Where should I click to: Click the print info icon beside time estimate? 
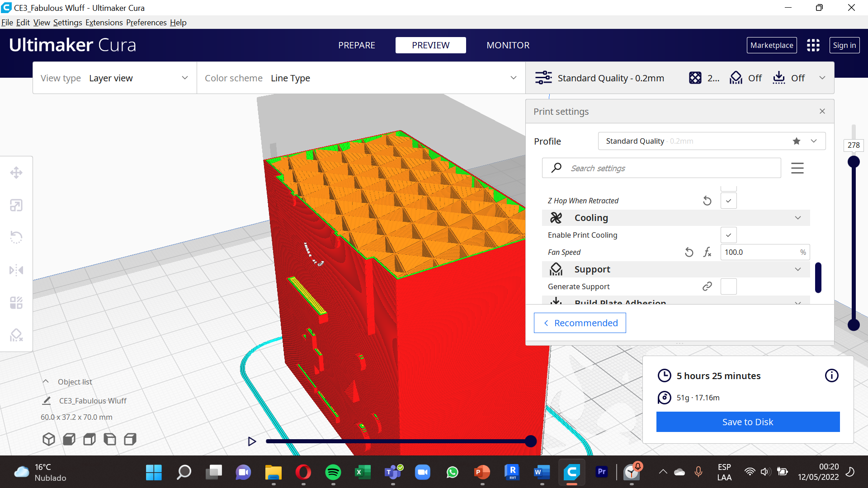(832, 375)
